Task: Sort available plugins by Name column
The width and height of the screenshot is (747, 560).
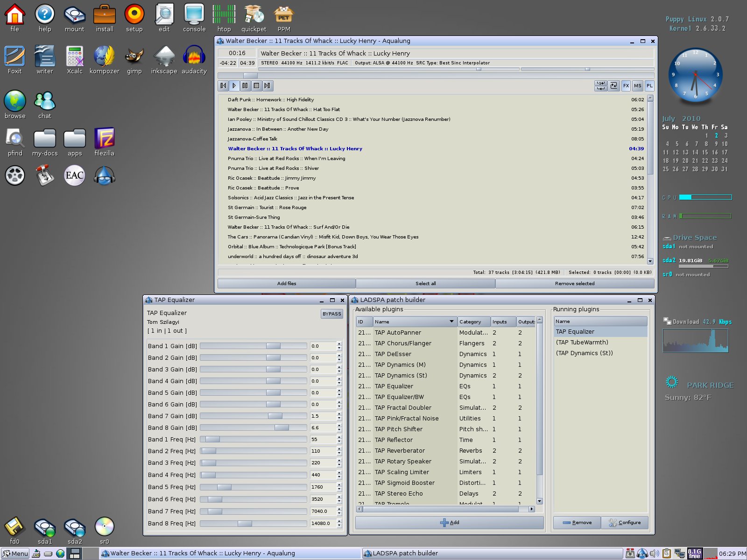Action: click(415, 322)
